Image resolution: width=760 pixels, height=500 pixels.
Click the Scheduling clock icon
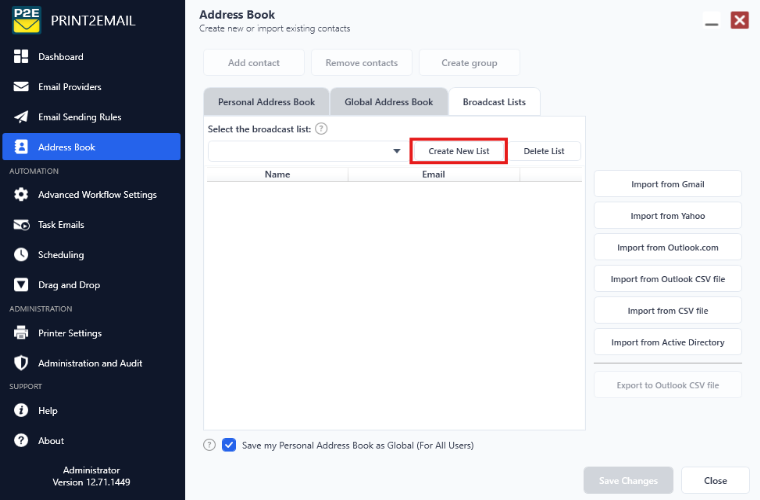tap(21, 254)
